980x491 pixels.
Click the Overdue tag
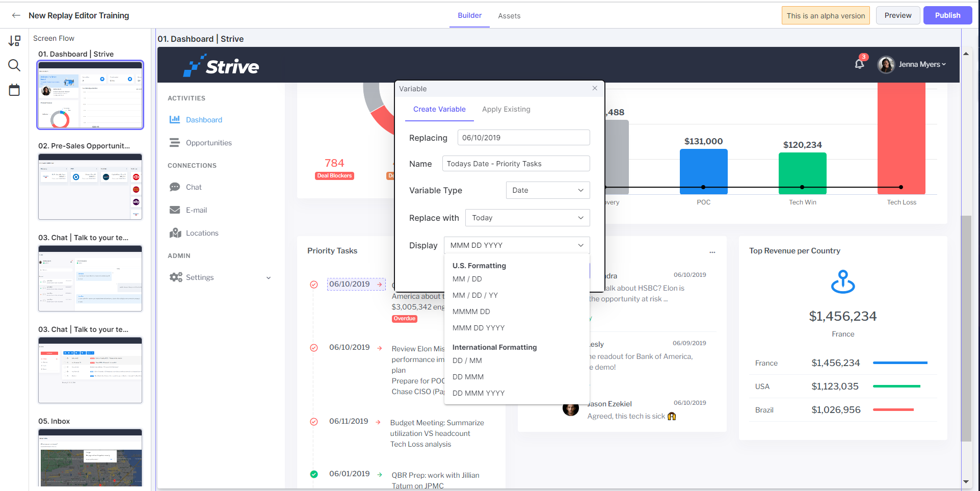pos(405,319)
